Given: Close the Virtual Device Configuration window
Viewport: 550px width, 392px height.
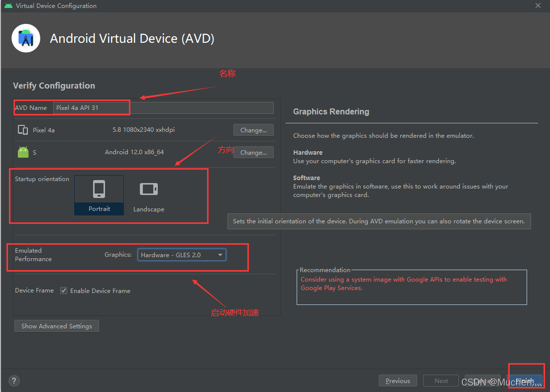Looking at the screenshot, I should tap(538, 5).
